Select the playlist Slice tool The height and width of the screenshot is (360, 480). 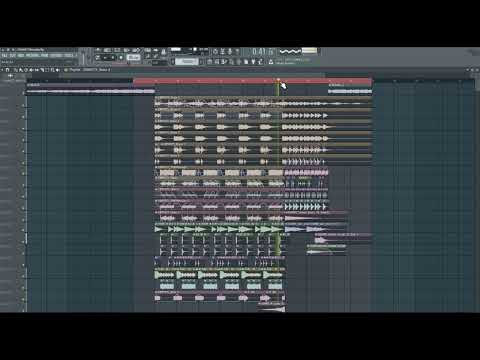(x=42, y=70)
